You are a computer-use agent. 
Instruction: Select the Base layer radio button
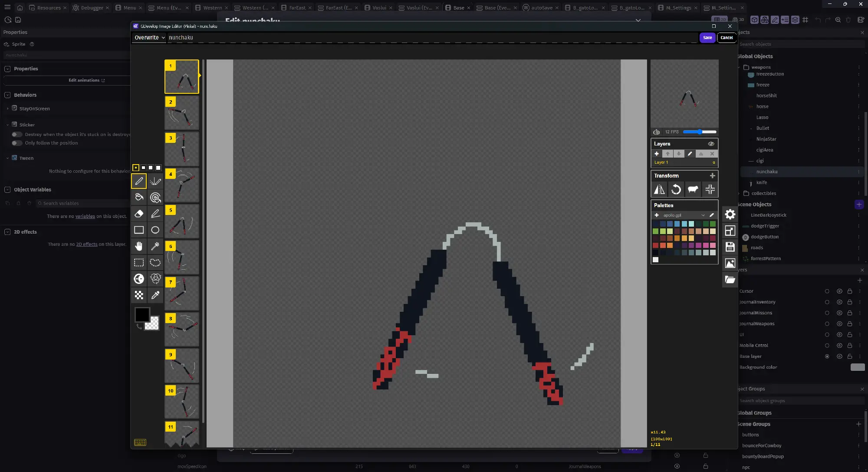pos(827,356)
